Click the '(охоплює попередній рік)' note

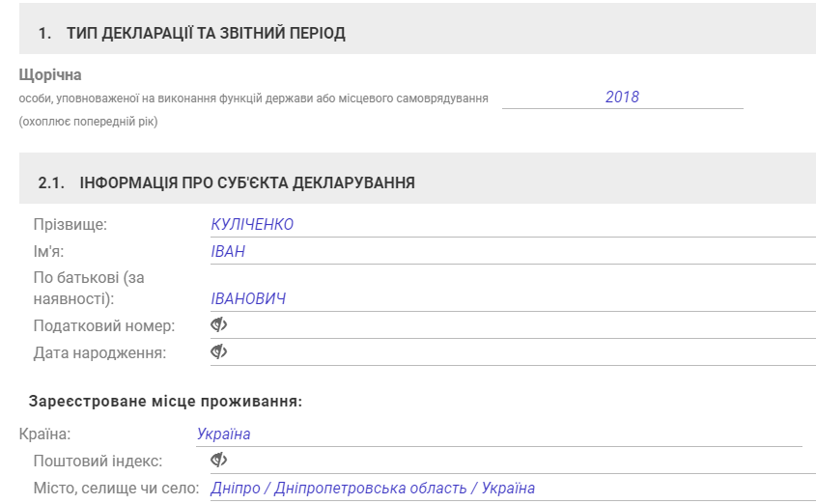point(89,122)
